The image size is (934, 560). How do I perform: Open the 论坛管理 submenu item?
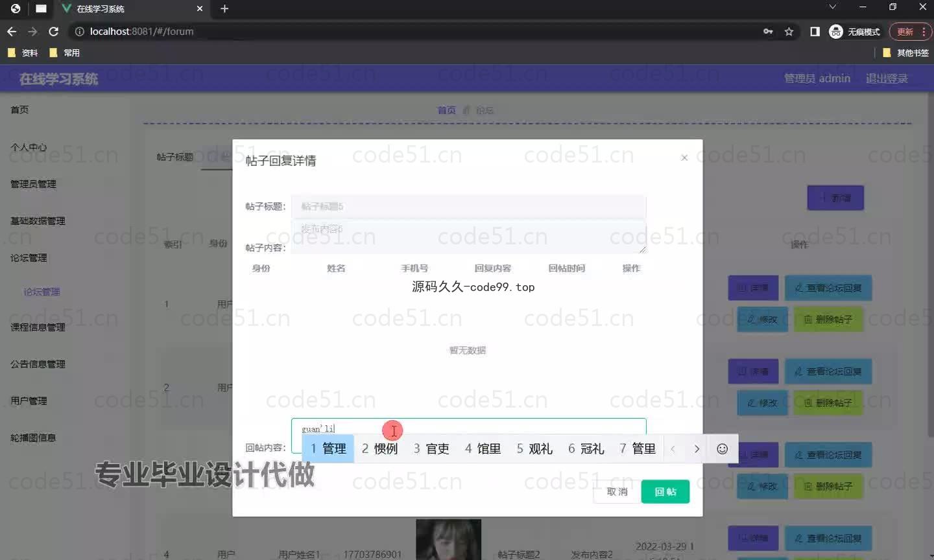(42, 292)
